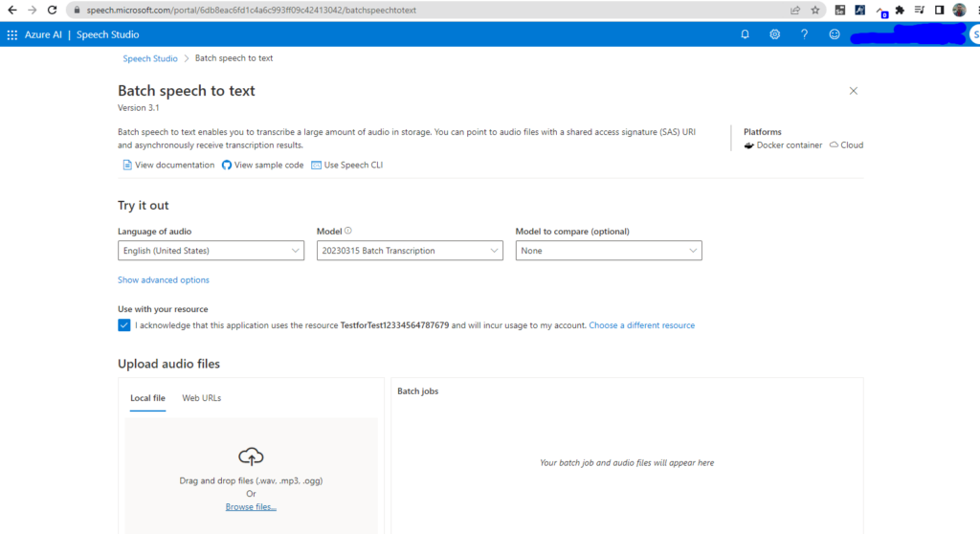Click the redacted account name in header
980x534 pixels.
pyautogui.click(x=909, y=34)
